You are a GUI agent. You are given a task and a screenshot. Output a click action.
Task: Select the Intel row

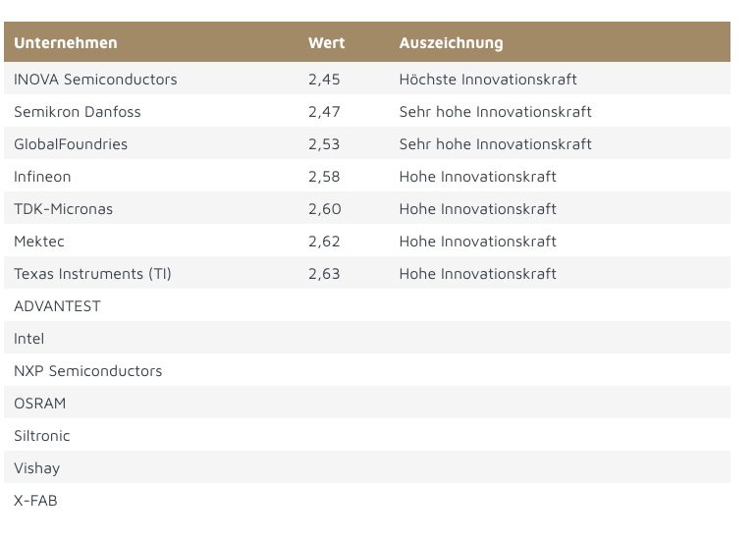click(x=29, y=339)
